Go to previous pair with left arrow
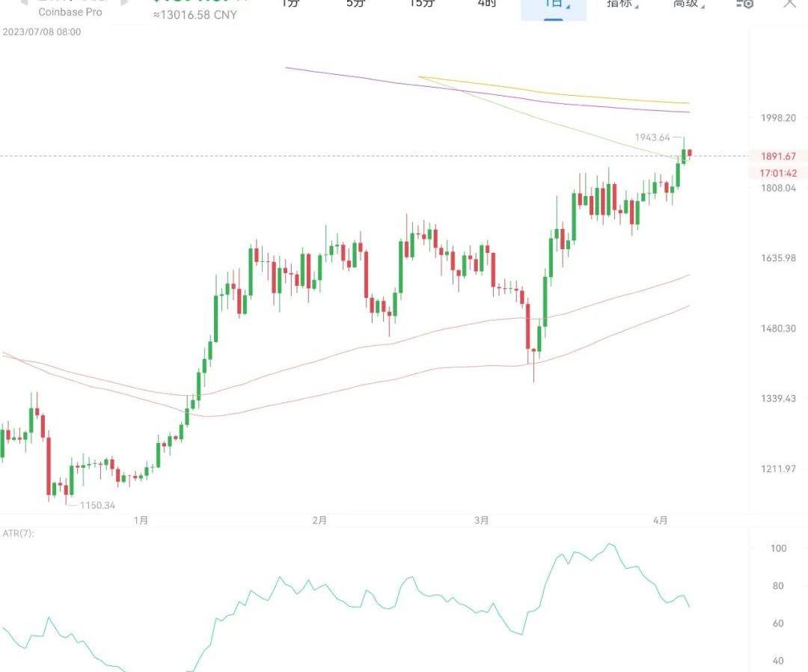The width and height of the screenshot is (808, 672). click(22, 2)
